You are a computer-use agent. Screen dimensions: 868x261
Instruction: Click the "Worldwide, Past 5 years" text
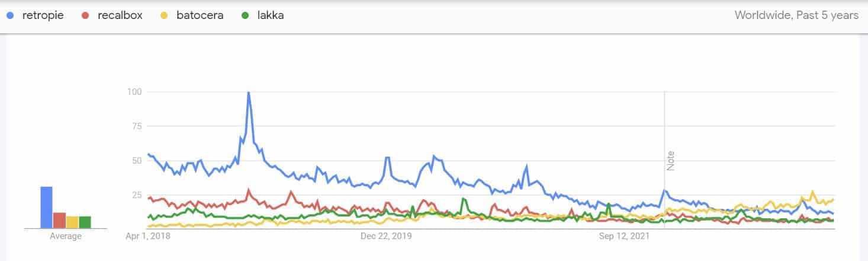(796, 16)
